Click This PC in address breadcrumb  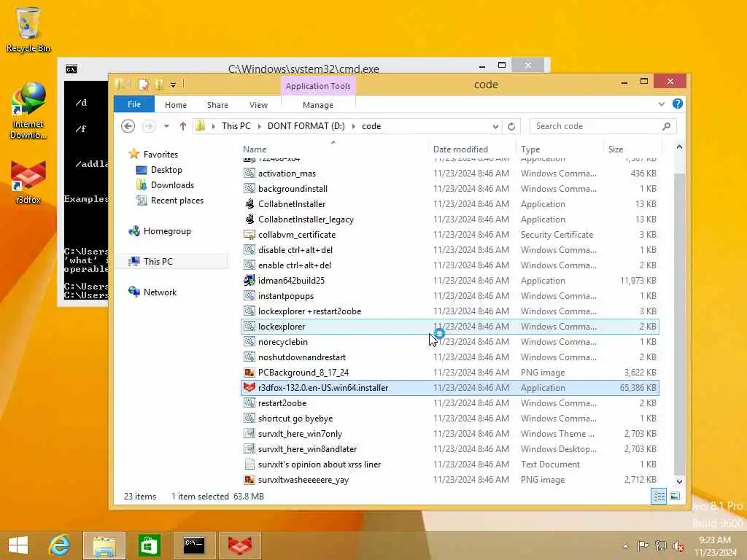point(236,126)
